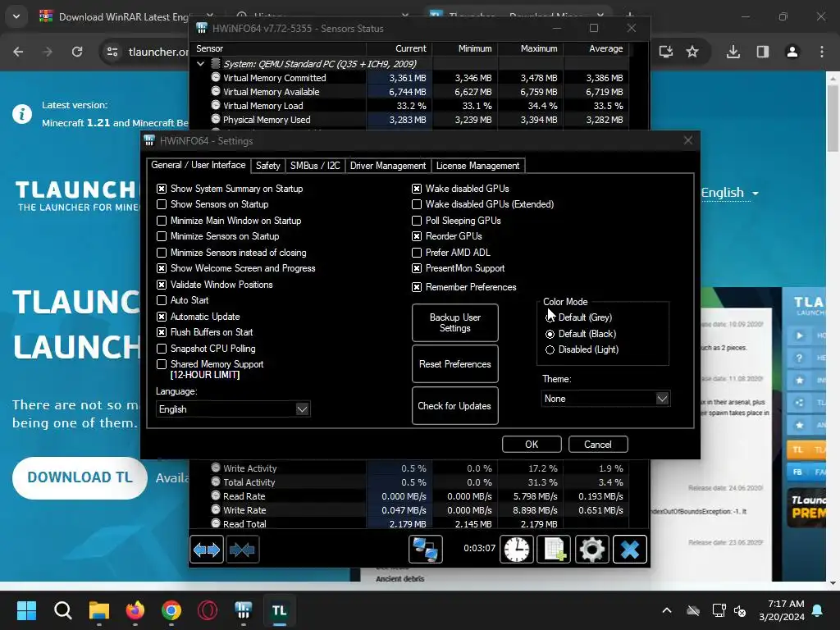Open Chrome side panel icon

pyautogui.click(x=762, y=52)
